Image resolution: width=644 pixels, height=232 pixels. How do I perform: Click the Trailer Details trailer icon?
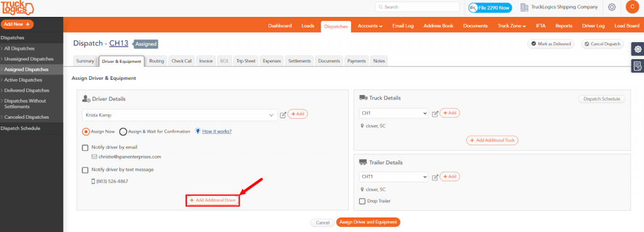point(364,162)
